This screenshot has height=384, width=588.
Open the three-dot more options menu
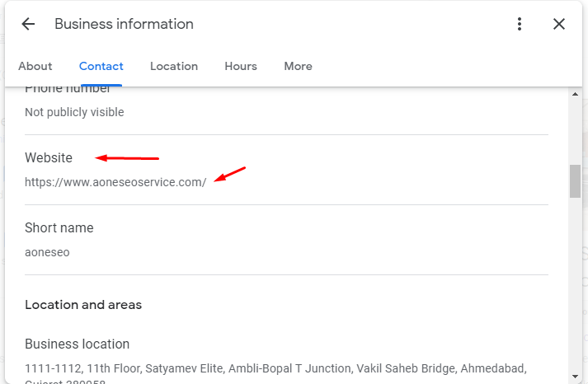(520, 24)
